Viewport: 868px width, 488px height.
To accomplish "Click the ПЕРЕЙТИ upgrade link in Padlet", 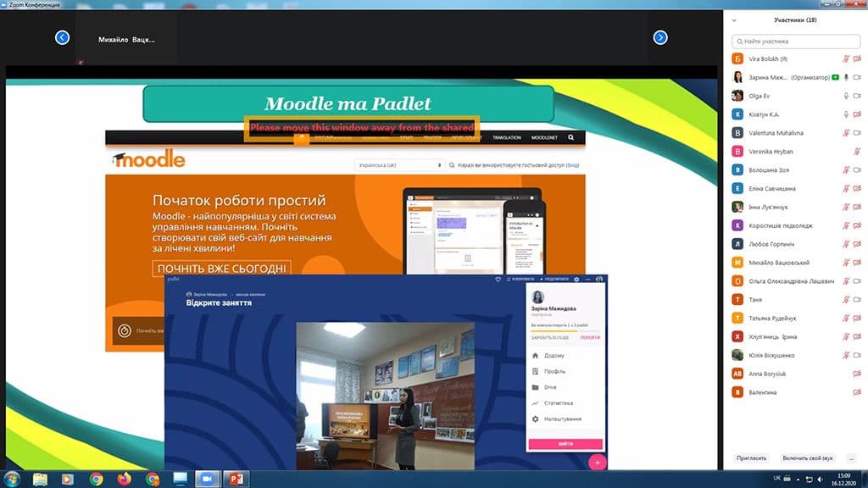I will [x=590, y=337].
